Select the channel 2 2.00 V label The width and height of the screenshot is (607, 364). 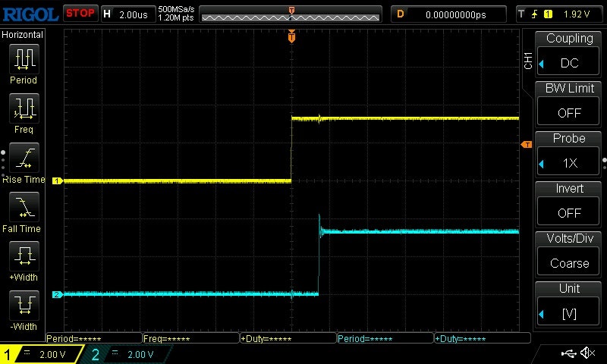140,354
